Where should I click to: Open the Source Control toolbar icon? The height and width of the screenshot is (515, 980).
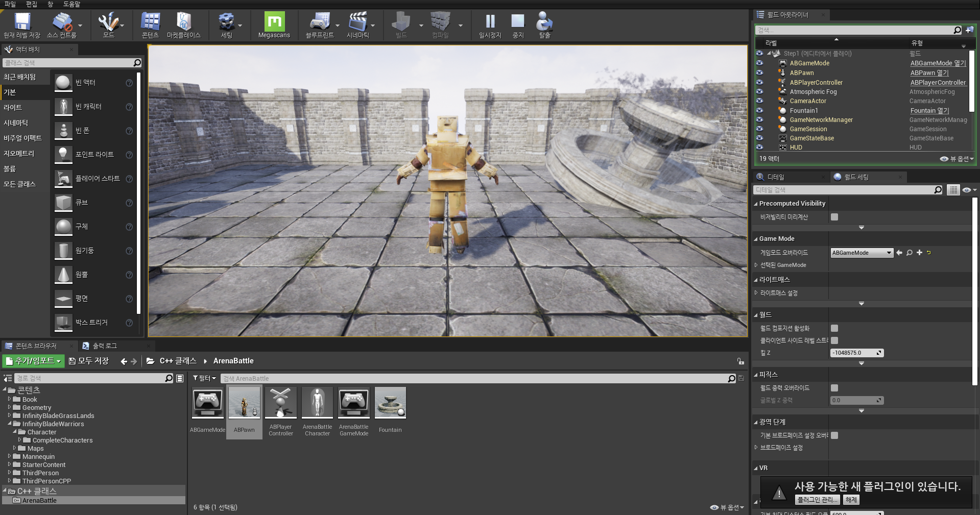62,21
